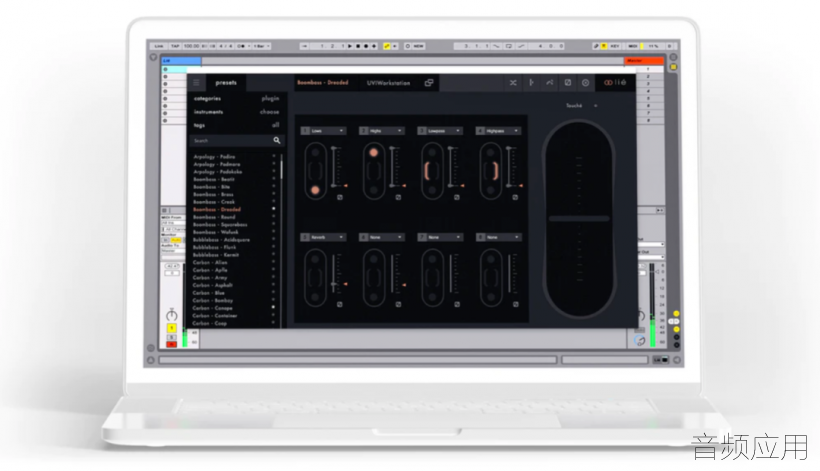
Task: Click the small square icon under Reverb slider
Action: coord(340,304)
